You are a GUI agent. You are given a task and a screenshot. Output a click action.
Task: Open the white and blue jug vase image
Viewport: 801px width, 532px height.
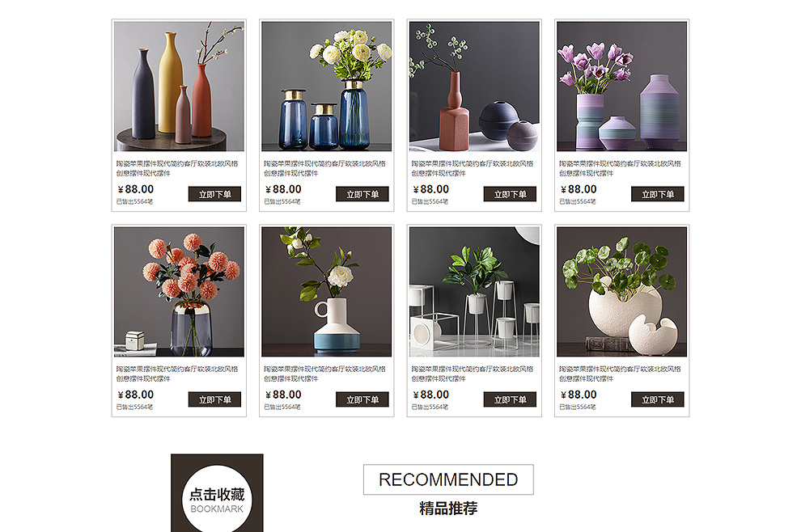click(326, 292)
